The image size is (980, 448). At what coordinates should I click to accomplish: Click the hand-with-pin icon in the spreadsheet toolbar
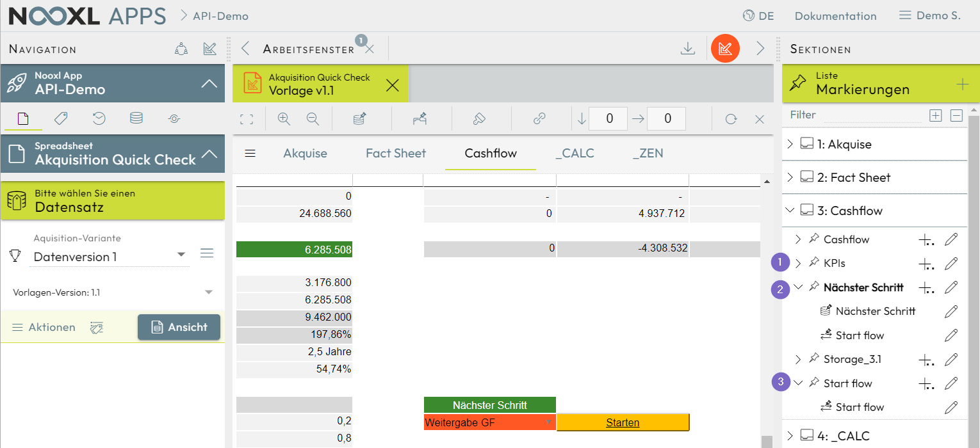pos(420,119)
